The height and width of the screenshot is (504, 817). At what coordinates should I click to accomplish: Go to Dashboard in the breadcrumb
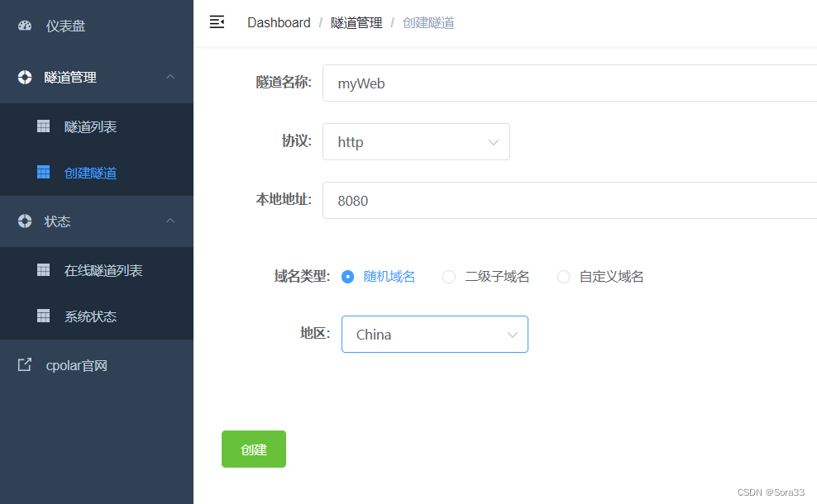coord(279,23)
